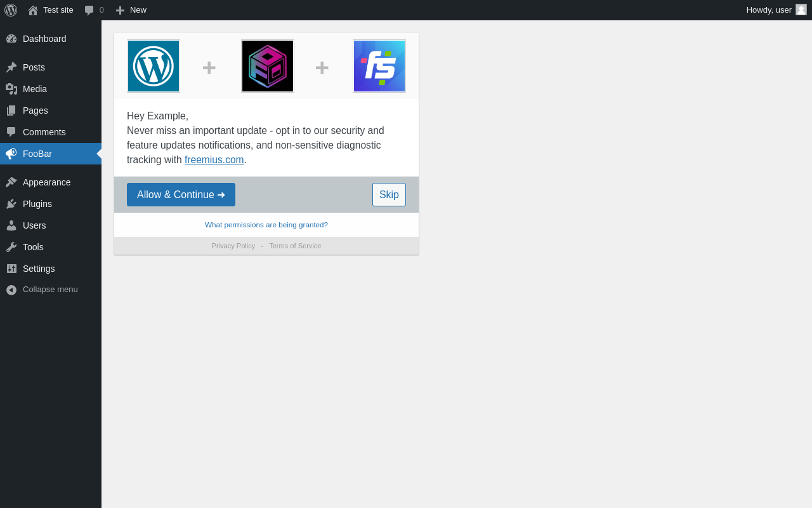Click the Collapse menu text
The width and height of the screenshot is (812, 508).
(x=50, y=290)
